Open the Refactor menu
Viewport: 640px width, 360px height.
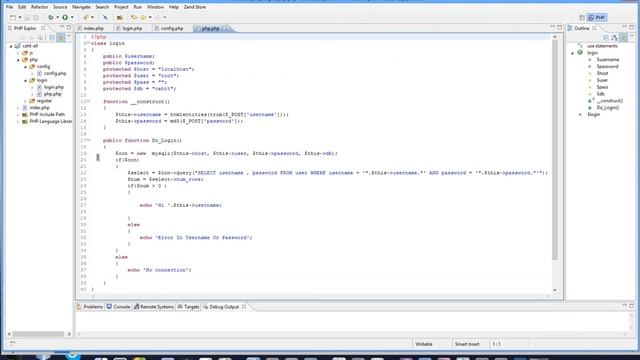[40, 7]
